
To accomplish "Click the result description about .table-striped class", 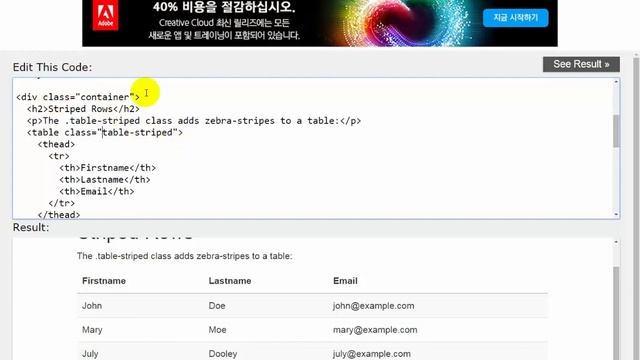I will pyautogui.click(x=184, y=256).
